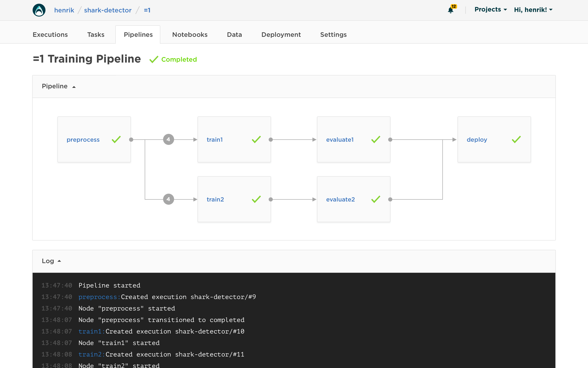
Task: Click the 4 badge on train1 edge
Action: (x=168, y=139)
